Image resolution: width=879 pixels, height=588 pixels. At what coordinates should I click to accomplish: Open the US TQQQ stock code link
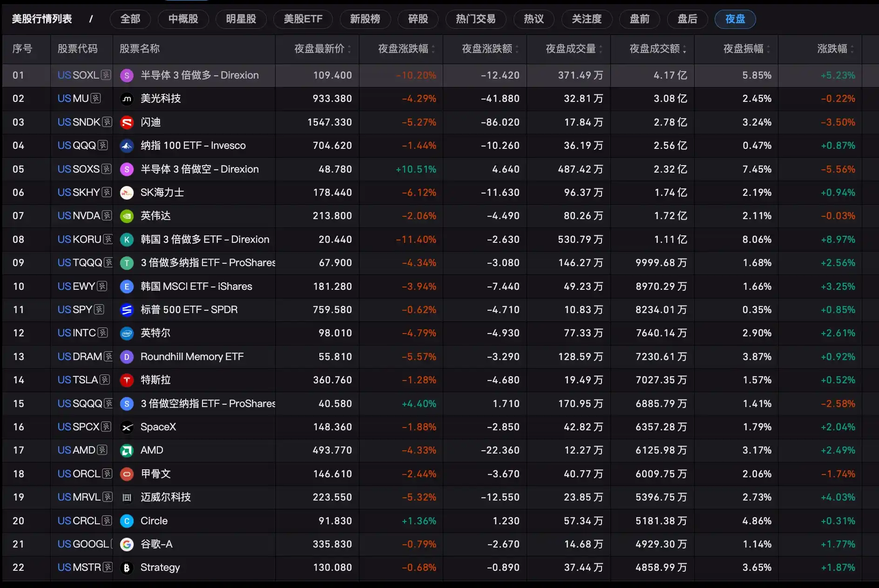tap(80, 263)
